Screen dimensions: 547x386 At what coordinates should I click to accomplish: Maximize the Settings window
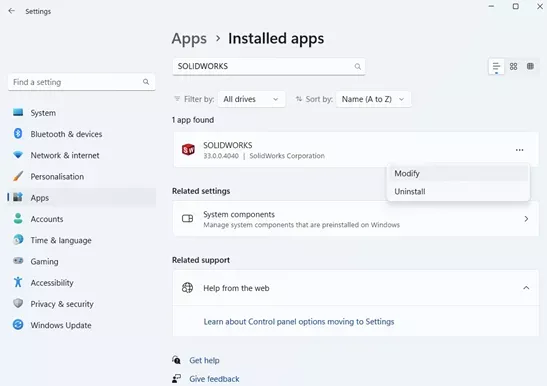[516, 6]
